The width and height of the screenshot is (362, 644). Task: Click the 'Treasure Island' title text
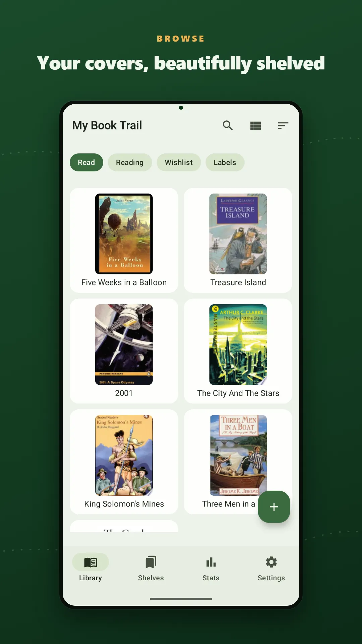(238, 282)
